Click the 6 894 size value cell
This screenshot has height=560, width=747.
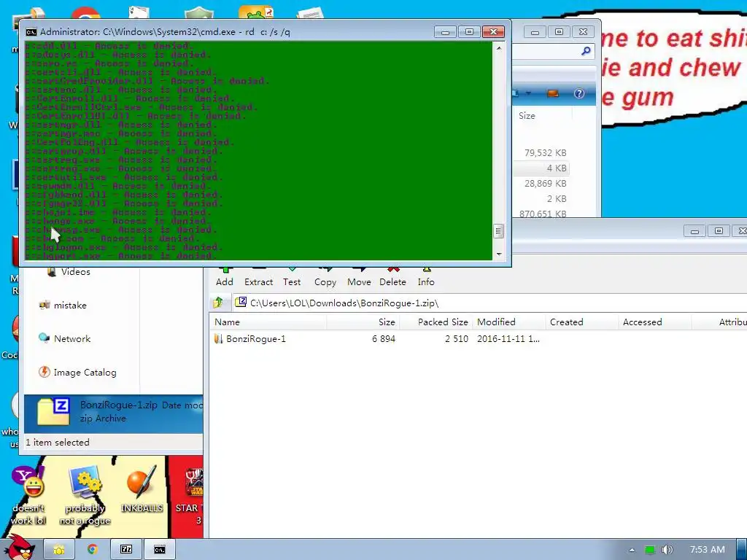tap(384, 338)
